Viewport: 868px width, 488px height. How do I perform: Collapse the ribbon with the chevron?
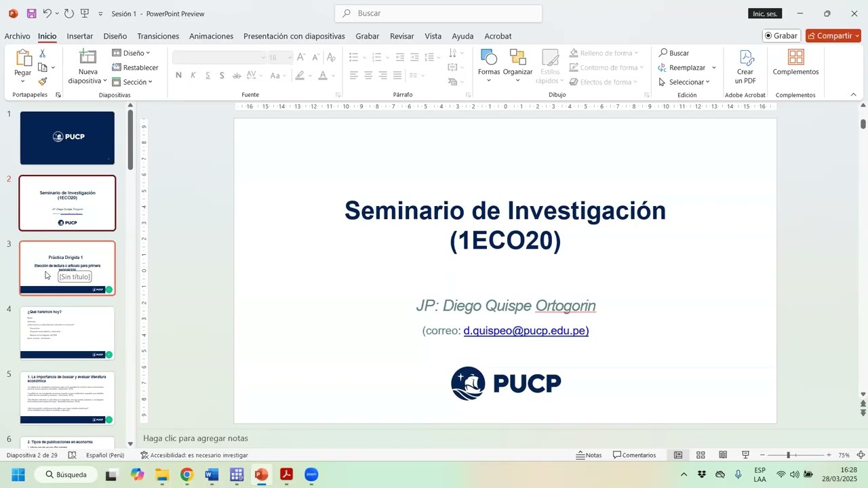[x=853, y=95]
